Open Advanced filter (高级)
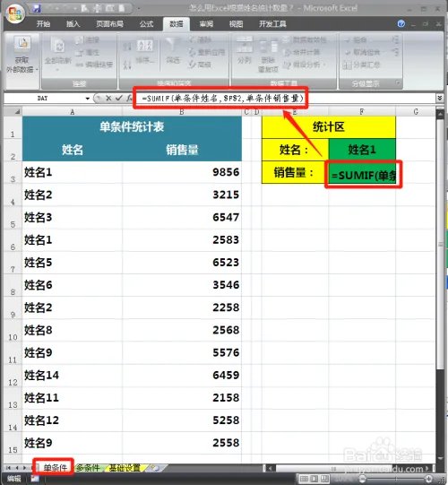The height and width of the screenshot is (485, 448). click(201, 65)
